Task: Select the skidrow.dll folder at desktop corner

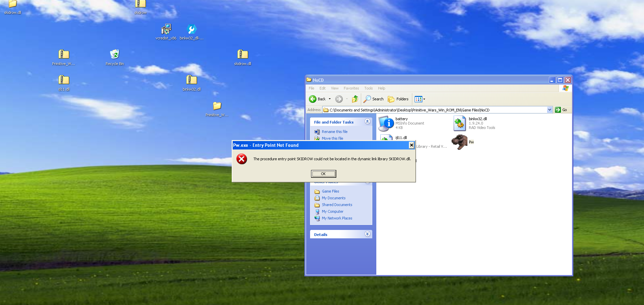Action: (x=12, y=7)
